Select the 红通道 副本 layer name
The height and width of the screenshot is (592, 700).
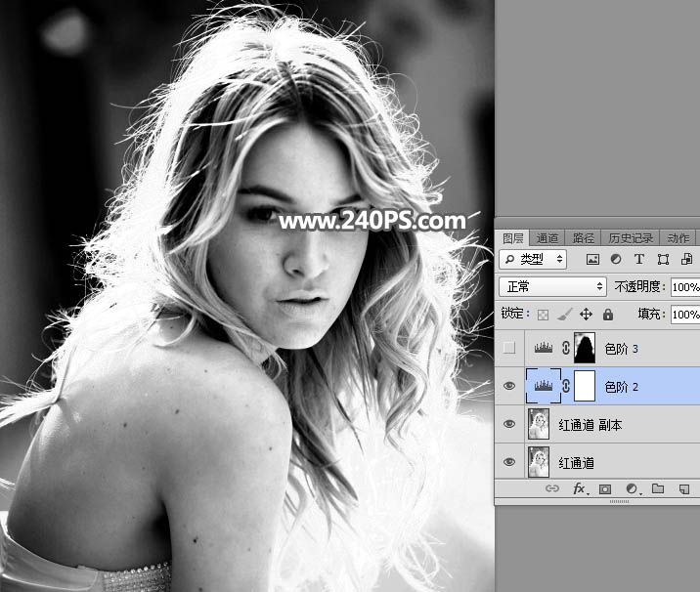coord(591,425)
